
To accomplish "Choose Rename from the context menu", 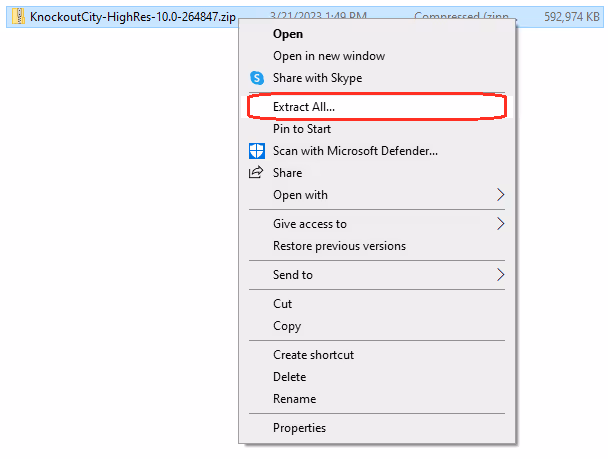I will point(377,399).
